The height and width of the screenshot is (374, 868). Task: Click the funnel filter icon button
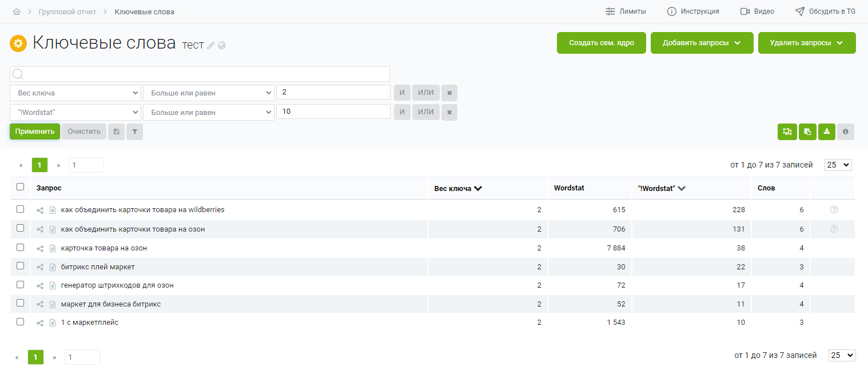134,132
